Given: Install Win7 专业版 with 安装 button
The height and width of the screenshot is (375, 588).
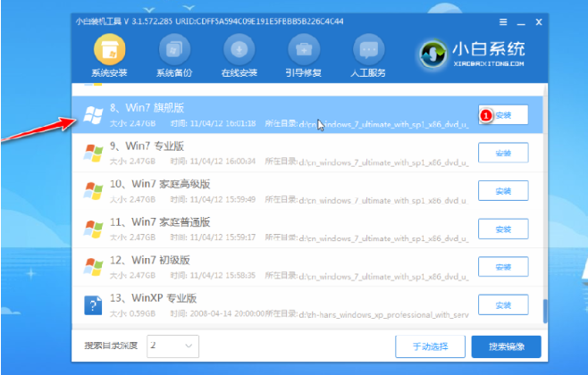Looking at the screenshot, I should (503, 153).
